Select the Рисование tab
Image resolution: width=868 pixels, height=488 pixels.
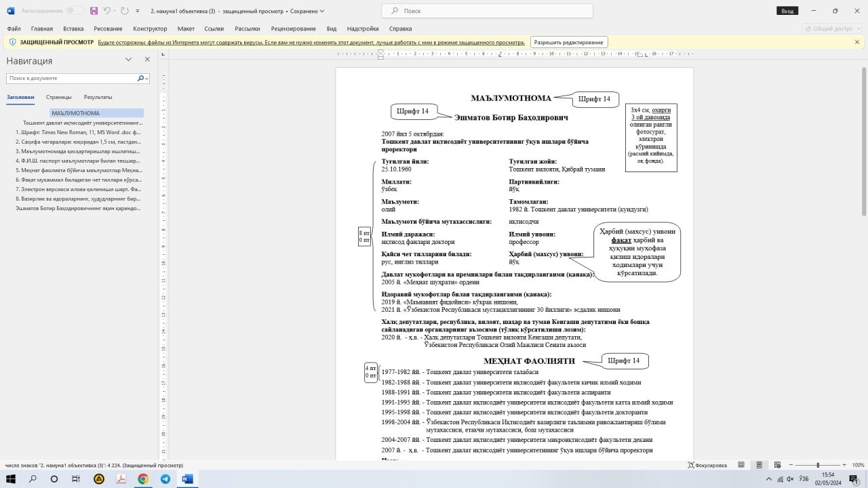pos(108,28)
